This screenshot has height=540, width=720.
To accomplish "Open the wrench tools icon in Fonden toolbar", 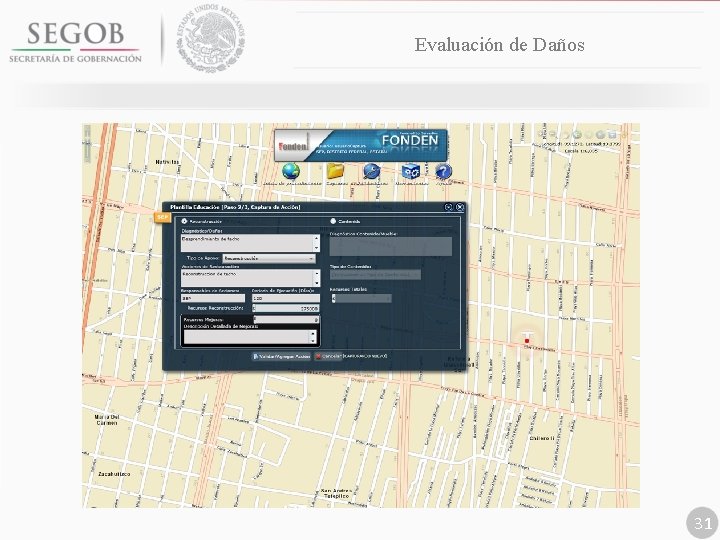I will click(x=371, y=171).
